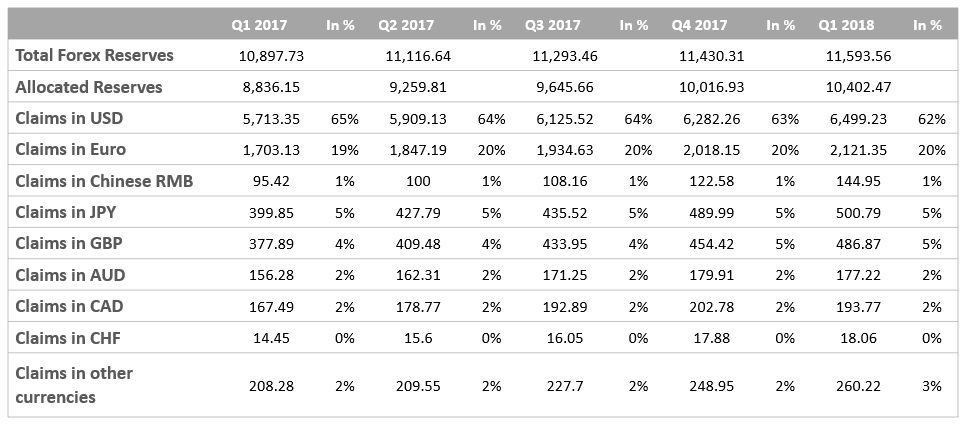The height and width of the screenshot is (428, 968).
Task: Click the Claims in Chinese RMB label
Action: [104, 181]
